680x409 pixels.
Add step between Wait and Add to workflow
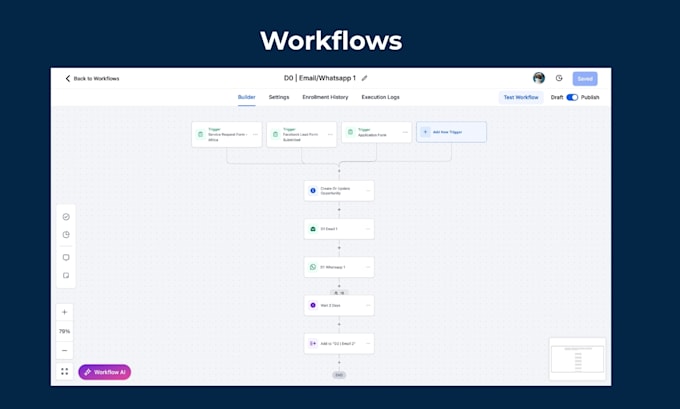[x=339, y=324]
